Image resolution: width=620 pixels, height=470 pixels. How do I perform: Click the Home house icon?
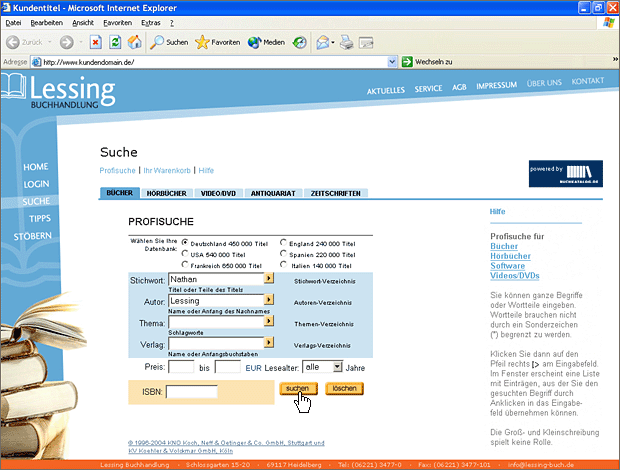pyautogui.click(x=134, y=42)
